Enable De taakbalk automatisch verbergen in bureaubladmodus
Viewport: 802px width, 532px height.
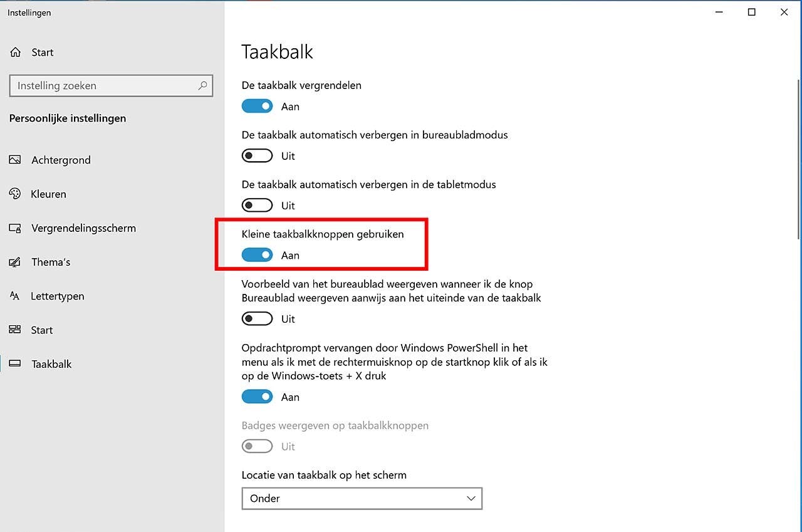click(x=257, y=155)
